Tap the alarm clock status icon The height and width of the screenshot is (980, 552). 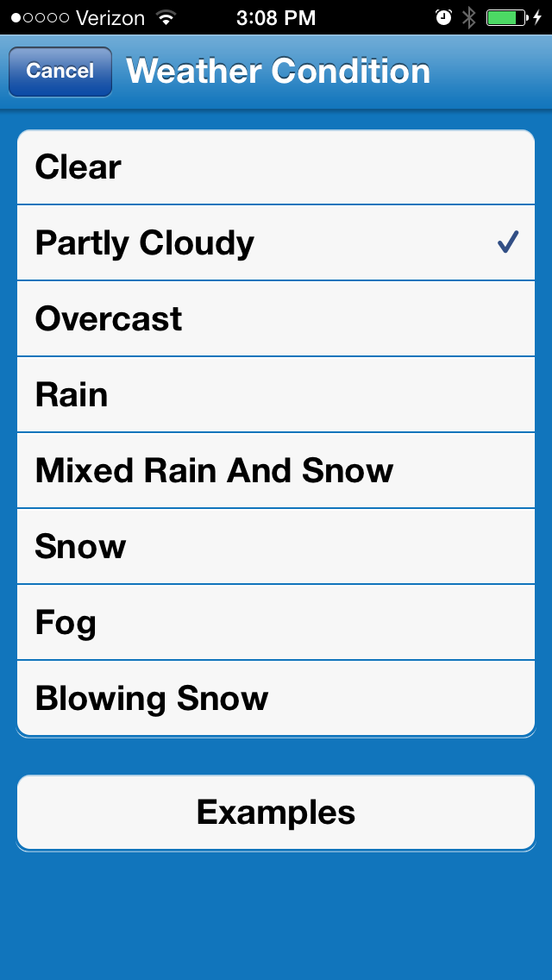[x=443, y=18]
